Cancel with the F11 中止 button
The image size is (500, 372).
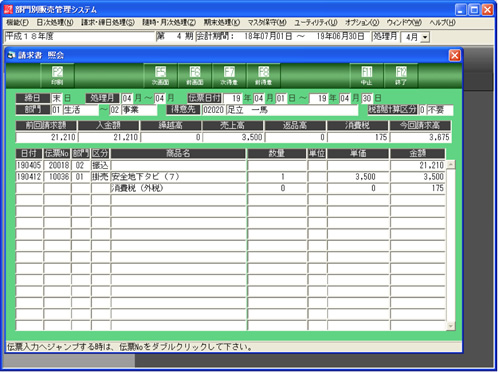coord(367,76)
